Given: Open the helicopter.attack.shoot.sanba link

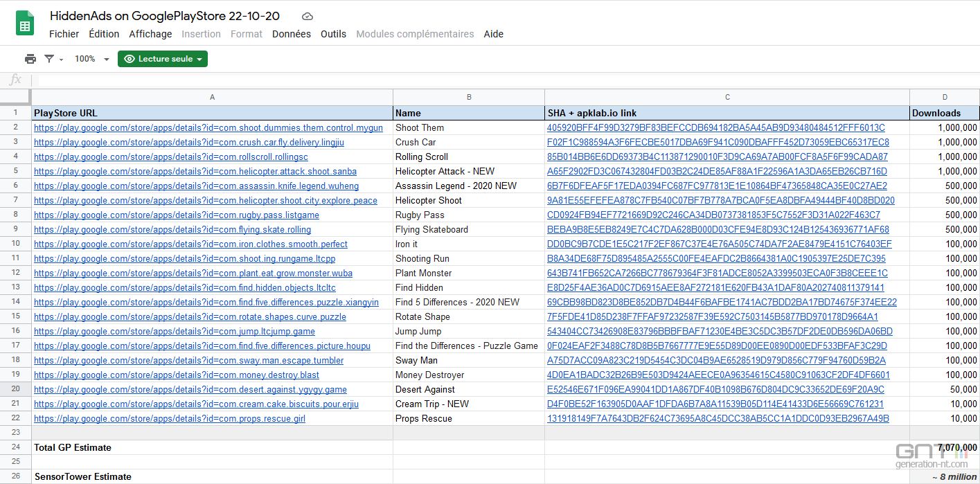Looking at the screenshot, I should point(195,171).
